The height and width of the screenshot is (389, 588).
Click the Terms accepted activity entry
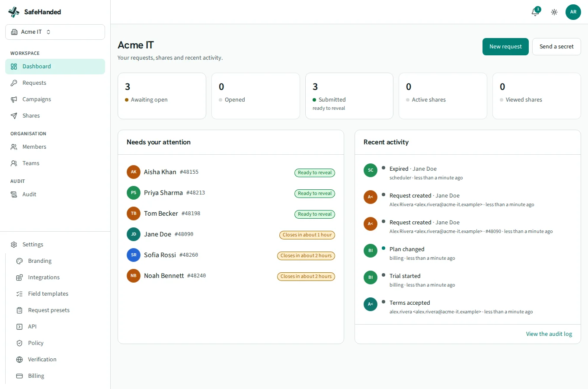468,307
